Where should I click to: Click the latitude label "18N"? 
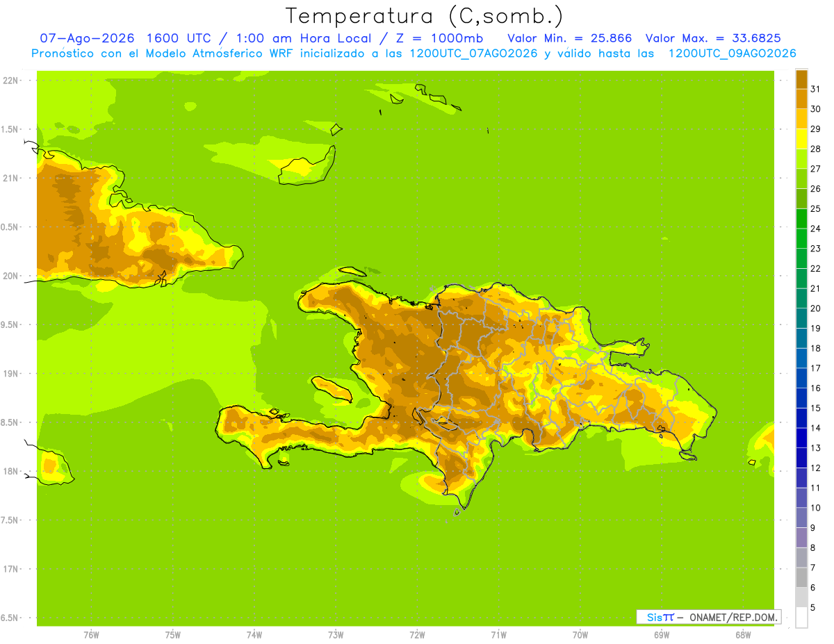10,472
